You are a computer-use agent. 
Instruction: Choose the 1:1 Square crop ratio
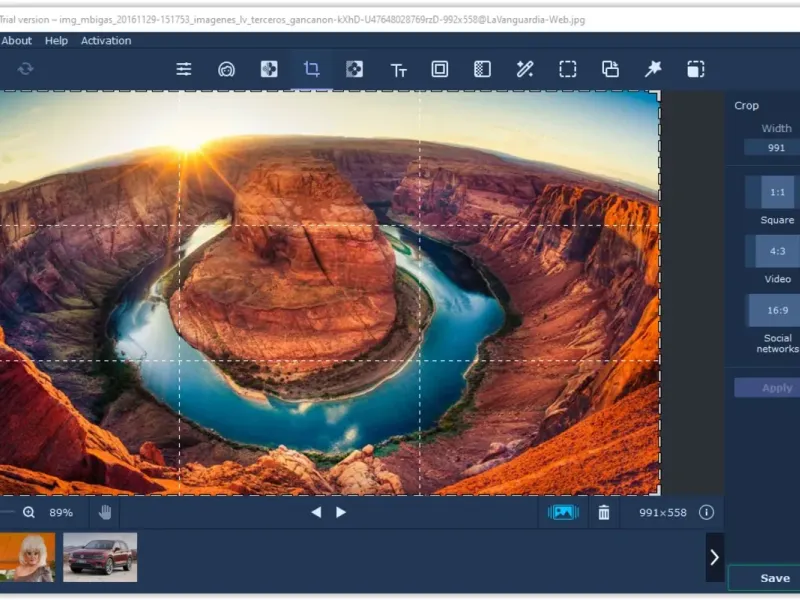(776, 192)
